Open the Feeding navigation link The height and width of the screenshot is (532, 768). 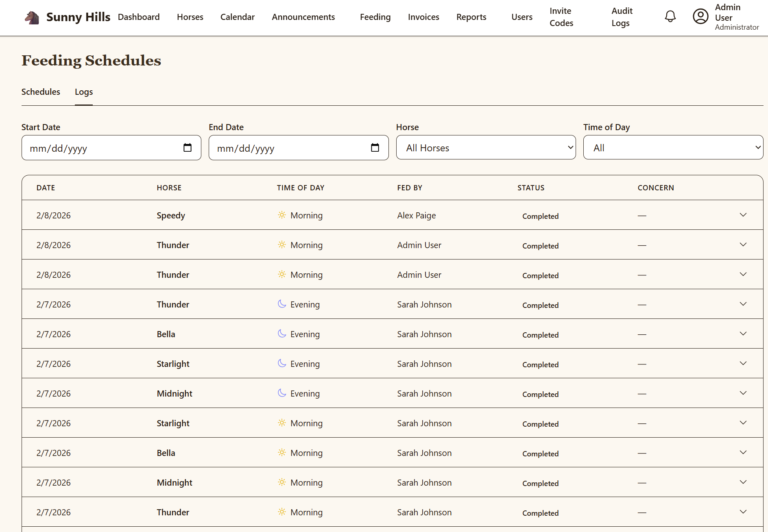pos(375,17)
